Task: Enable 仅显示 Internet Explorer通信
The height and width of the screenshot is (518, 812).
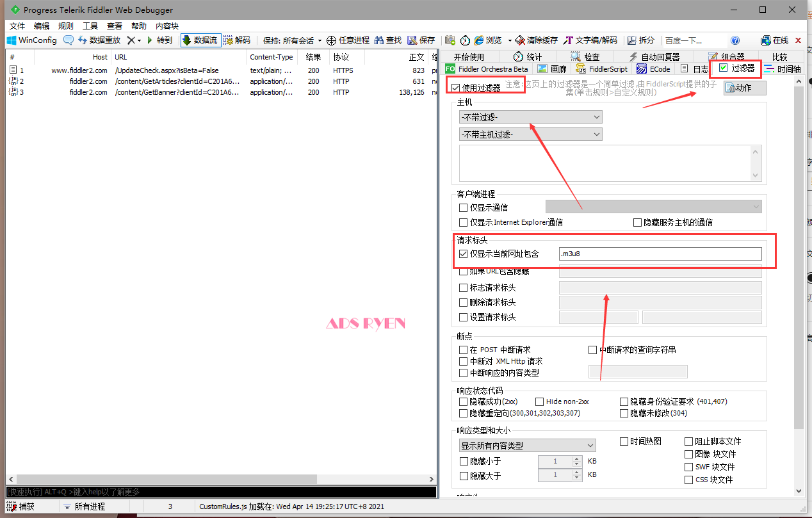Action: pos(464,222)
